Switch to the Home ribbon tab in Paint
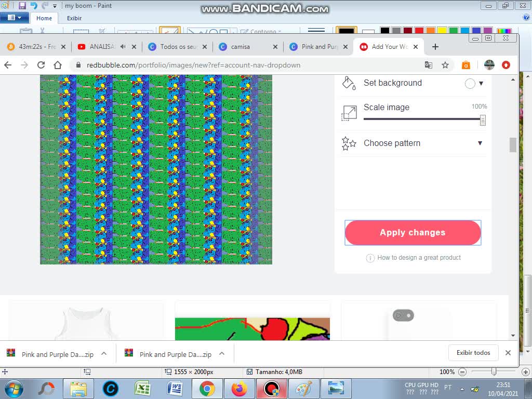 pos(44,18)
